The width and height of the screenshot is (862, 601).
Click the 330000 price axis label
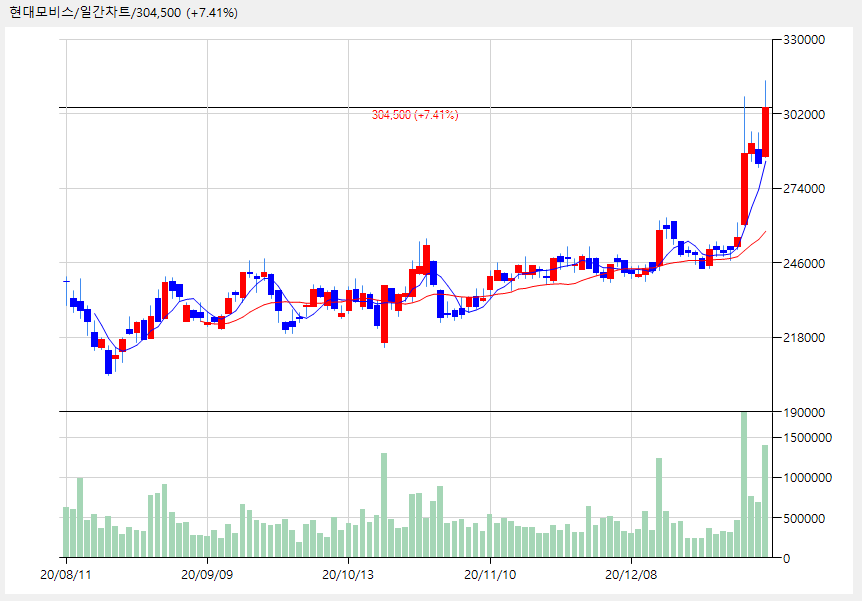point(804,40)
